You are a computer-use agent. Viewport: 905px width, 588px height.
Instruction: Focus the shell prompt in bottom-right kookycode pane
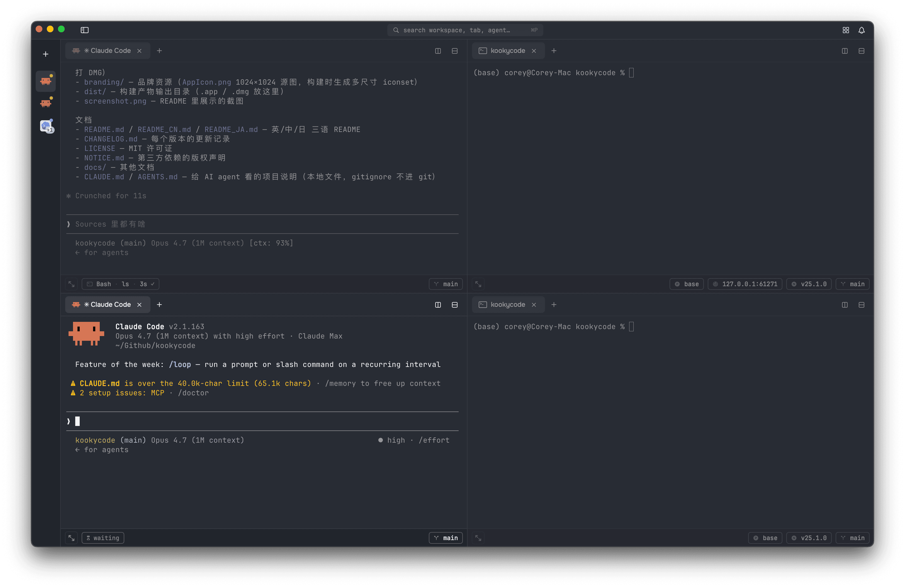pos(554,327)
